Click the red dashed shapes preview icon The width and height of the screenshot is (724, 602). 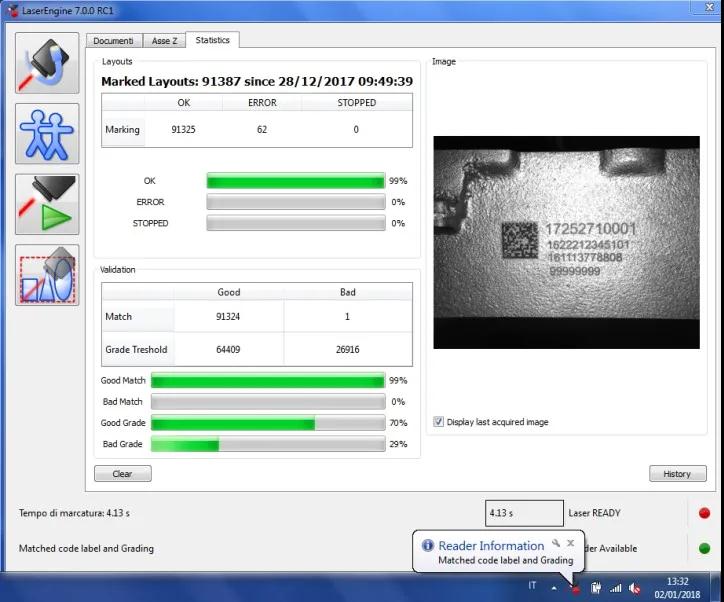pos(47,276)
